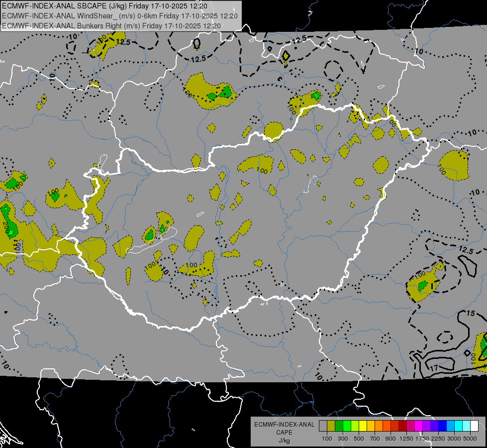Click the 700 legend value
The width and height of the screenshot is (487, 448).
(375, 439)
